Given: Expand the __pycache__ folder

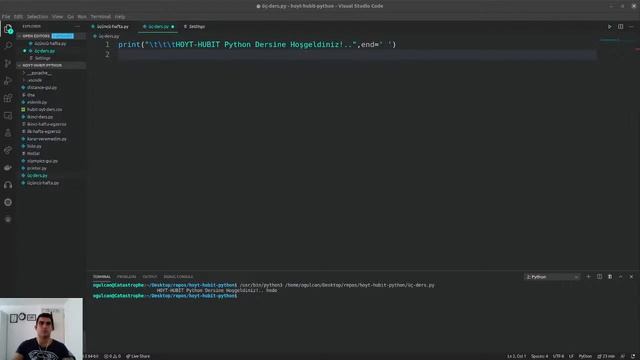Looking at the screenshot, I should click(38, 73).
